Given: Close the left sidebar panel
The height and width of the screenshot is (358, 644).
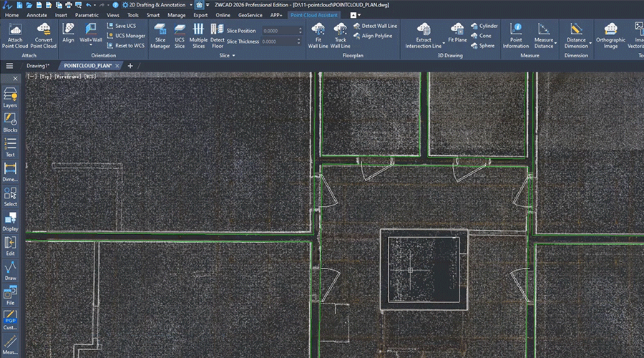Looking at the screenshot, I should click(15, 79).
